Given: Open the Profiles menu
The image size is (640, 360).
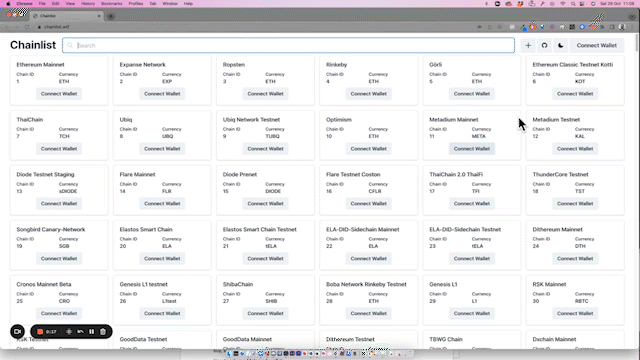Looking at the screenshot, I should (136, 4).
